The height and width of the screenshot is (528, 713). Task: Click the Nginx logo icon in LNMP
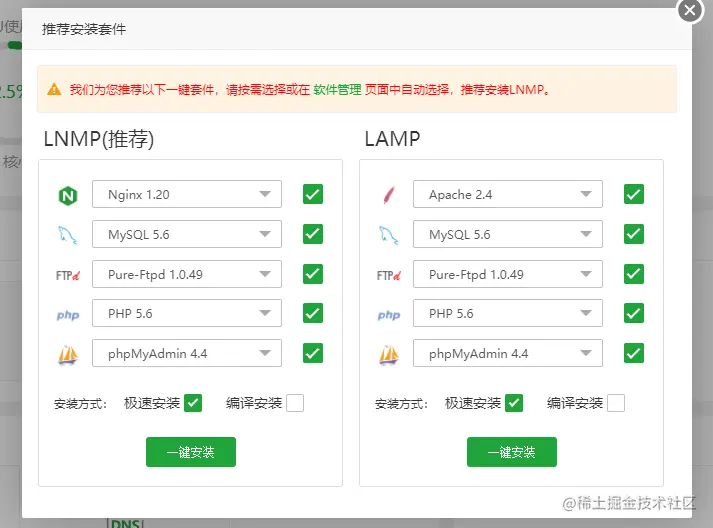click(x=68, y=196)
